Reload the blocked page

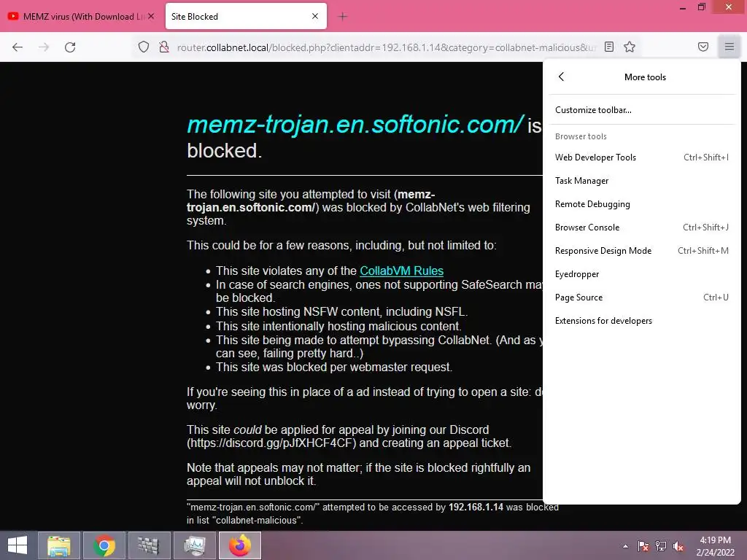point(70,47)
